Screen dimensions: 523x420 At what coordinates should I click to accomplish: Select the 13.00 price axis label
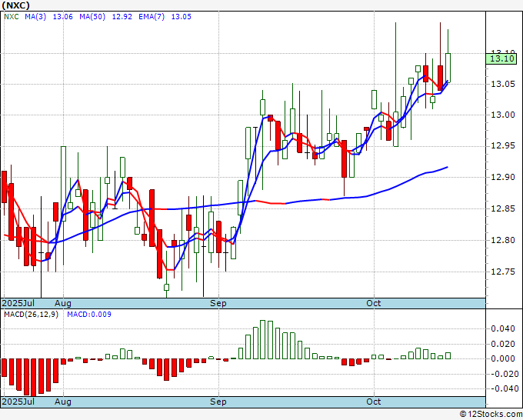[503, 115]
